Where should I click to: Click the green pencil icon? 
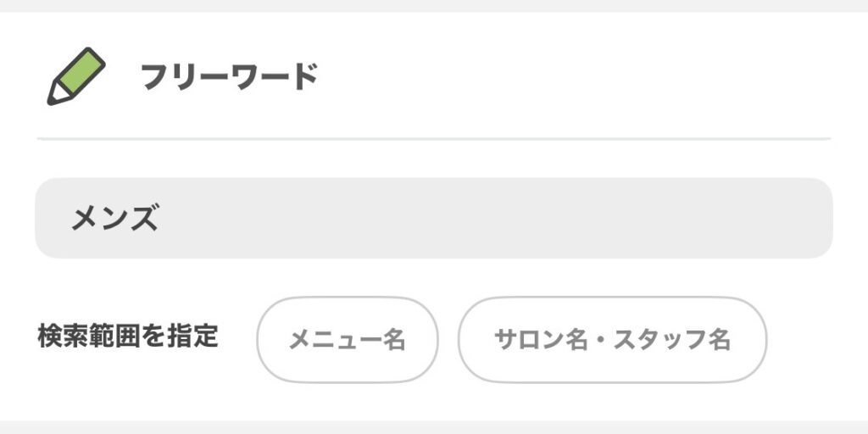(x=75, y=76)
